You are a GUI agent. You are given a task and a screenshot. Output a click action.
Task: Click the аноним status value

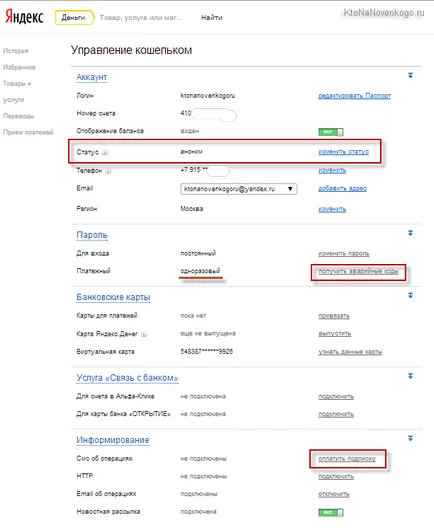coord(191,152)
